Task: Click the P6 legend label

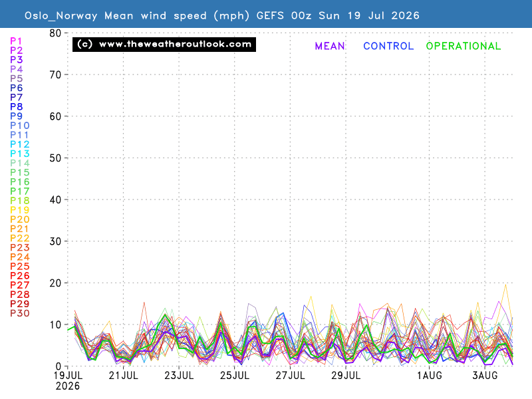Action: click(16, 88)
